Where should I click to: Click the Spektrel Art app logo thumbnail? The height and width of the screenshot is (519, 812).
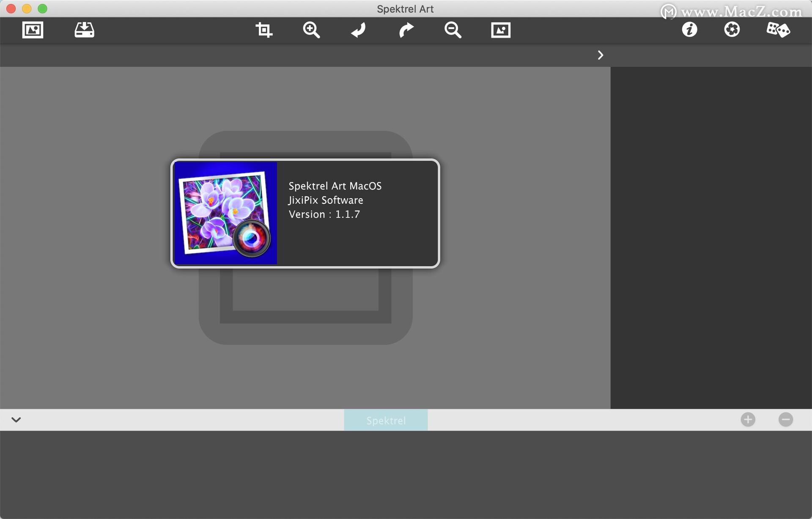(x=225, y=213)
